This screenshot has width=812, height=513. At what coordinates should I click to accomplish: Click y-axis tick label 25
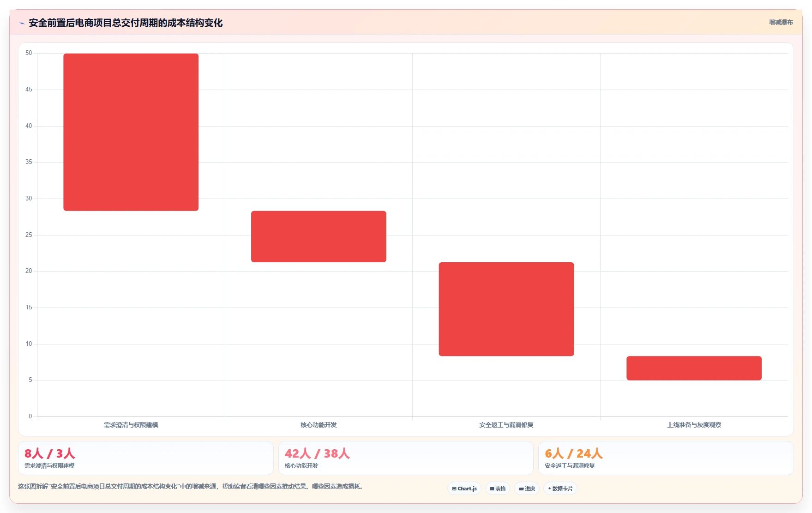pyautogui.click(x=29, y=235)
